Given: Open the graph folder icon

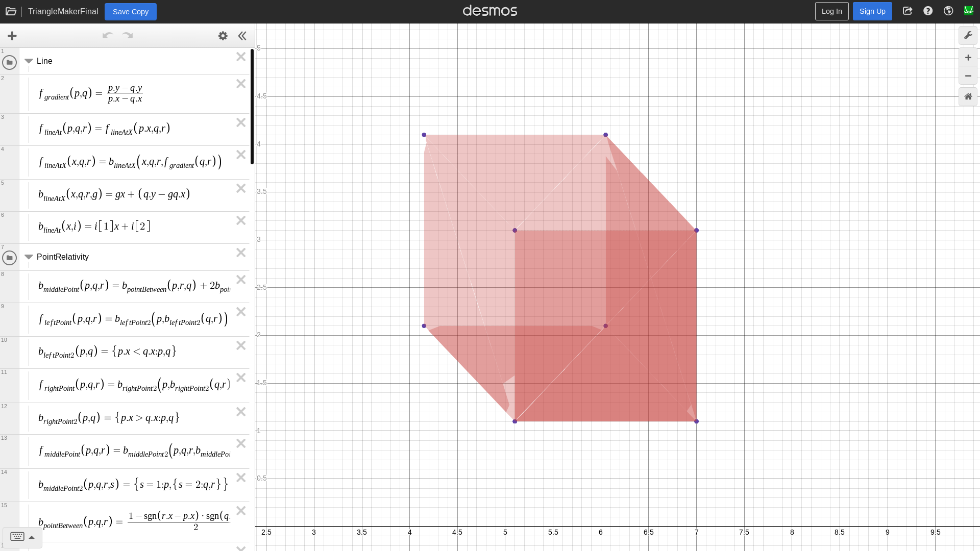Looking at the screenshot, I should [x=11, y=11].
